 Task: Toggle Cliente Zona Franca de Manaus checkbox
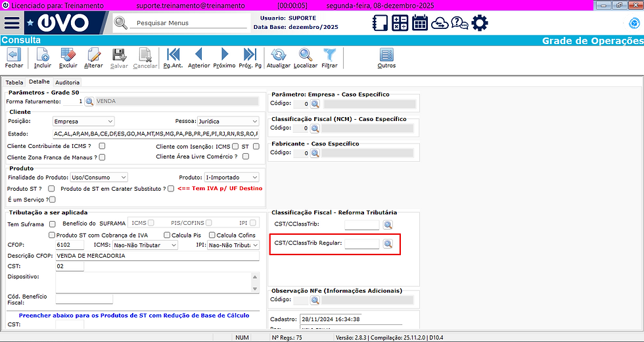point(102,157)
